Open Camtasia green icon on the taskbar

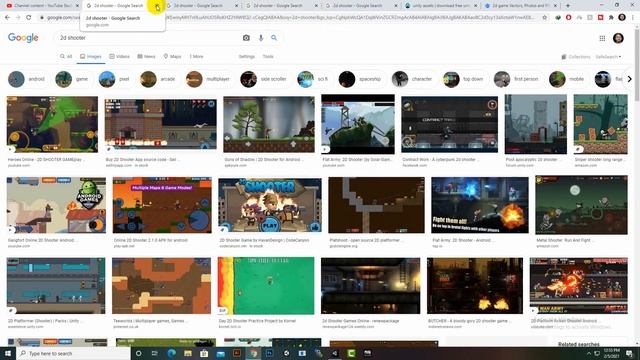click(351, 353)
